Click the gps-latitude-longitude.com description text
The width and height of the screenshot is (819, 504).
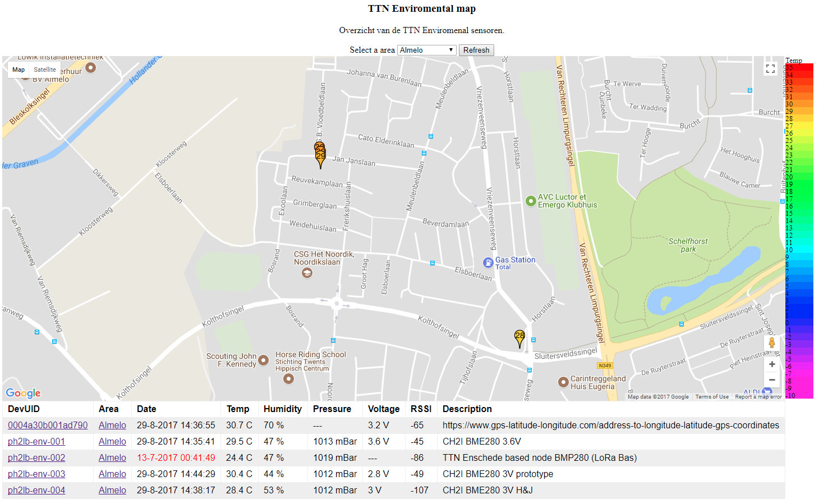point(611,425)
